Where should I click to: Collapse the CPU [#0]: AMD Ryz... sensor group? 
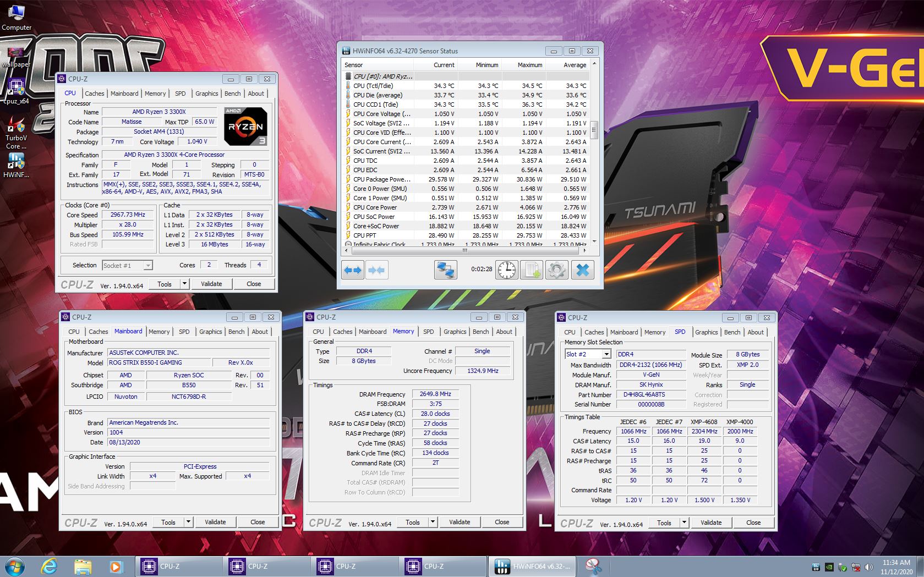(383, 76)
